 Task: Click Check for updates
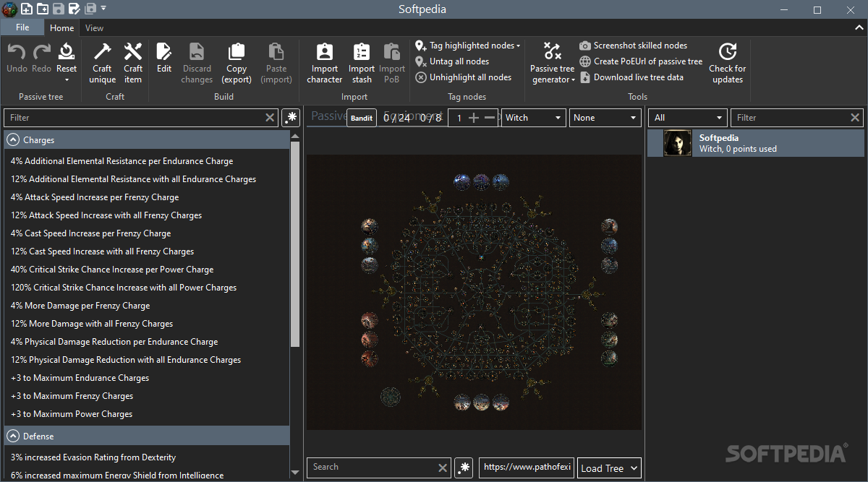click(x=728, y=63)
